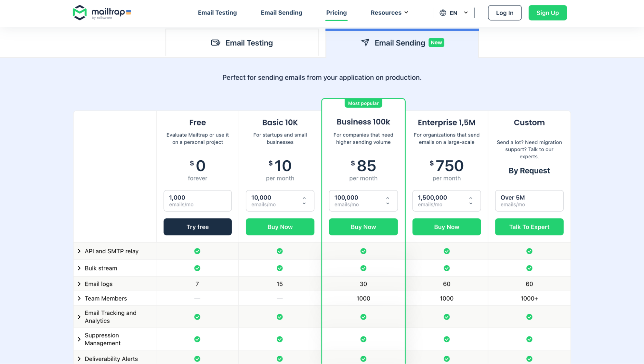644x364 pixels.
Task: Open Pricing in the top navigation
Action: (x=336, y=13)
